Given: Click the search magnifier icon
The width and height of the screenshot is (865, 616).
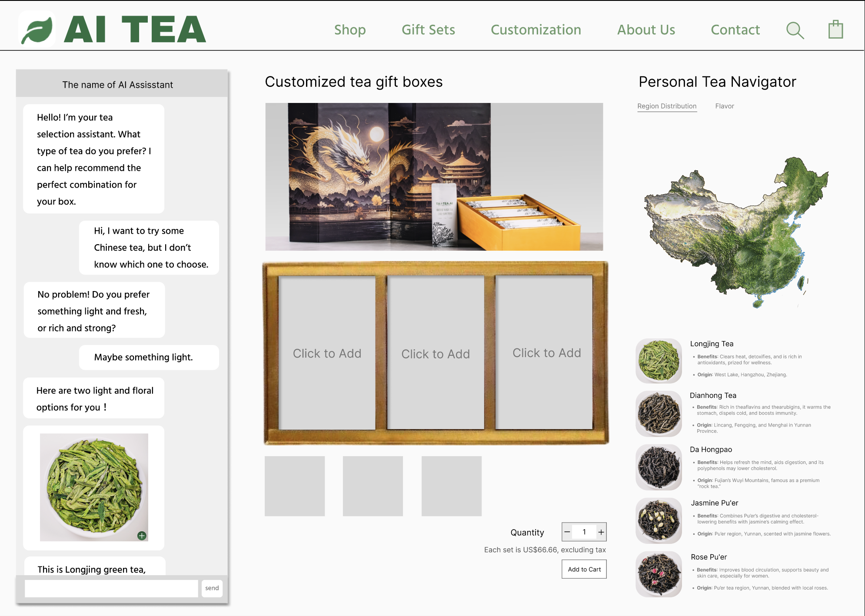Looking at the screenshot, I should 795,30.
